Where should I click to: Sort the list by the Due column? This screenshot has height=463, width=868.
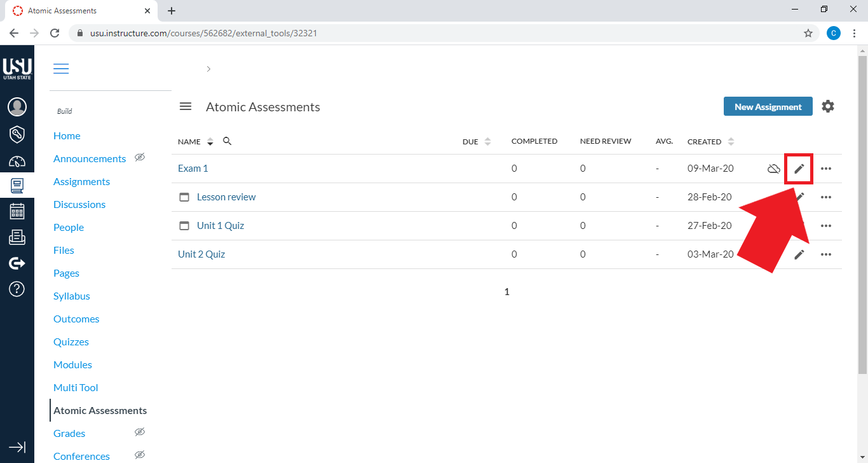(489, 141)
